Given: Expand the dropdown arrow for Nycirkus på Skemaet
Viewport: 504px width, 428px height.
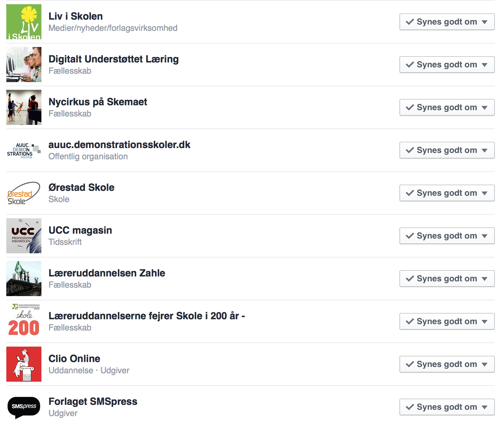Looking at the screenshot, I should (485, 108).
